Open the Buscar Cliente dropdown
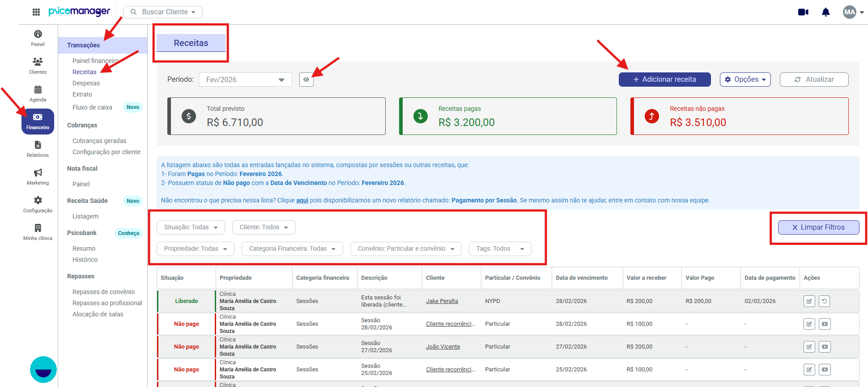Viewport: 868px width, 387px height. pyautogui.click(x=163, y=12)
